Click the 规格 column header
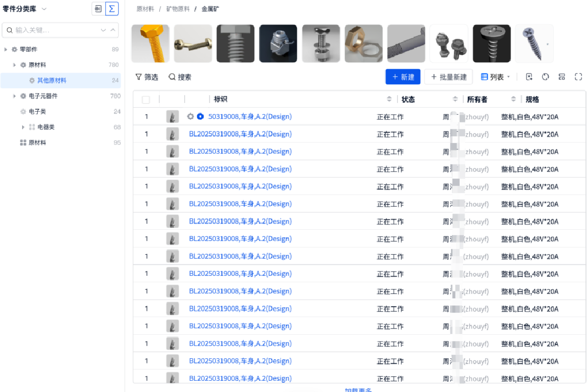The width and height of the screenshot is (588, 392). click(532, 99)
